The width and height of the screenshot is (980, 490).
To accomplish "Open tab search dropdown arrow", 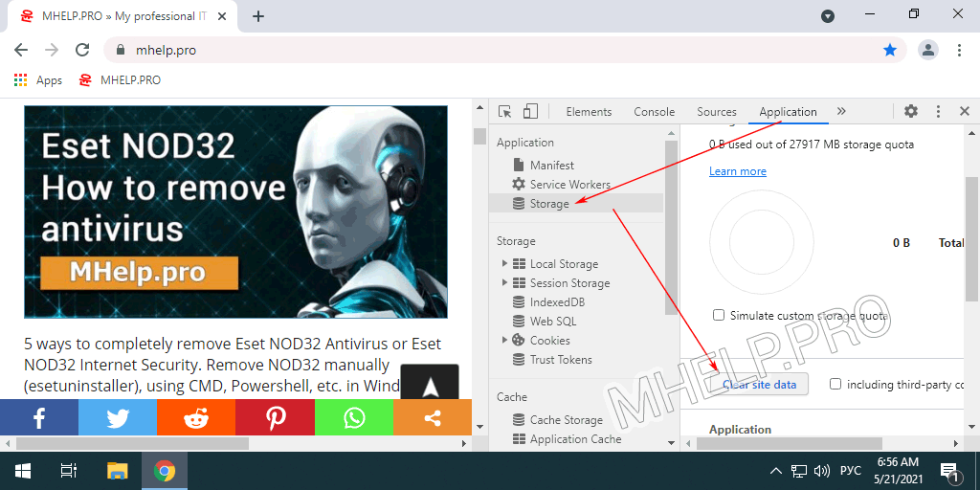I will click(x=828, y=17).
